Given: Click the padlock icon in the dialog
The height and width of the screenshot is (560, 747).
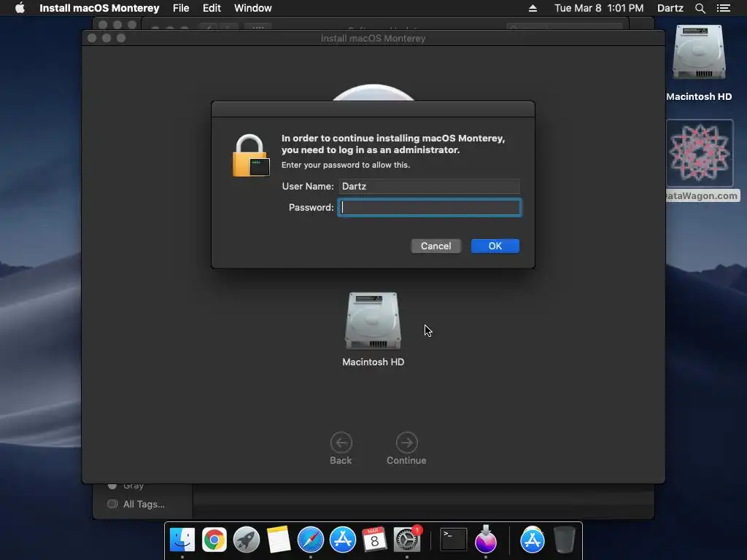Looking at the screenshot, I should click(x=250, y=156).
